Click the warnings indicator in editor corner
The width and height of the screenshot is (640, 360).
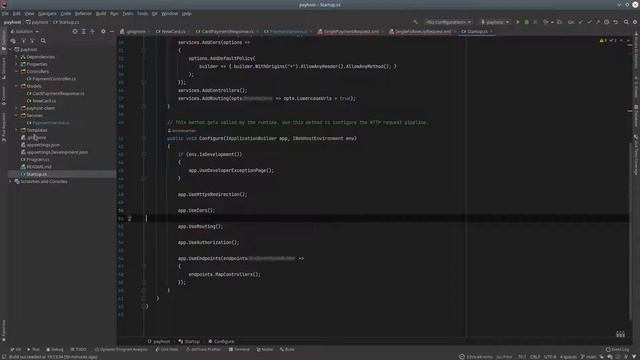click(603, 41)
